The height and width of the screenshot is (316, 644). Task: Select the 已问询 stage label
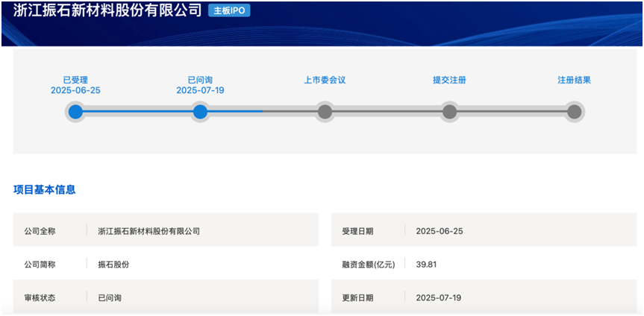pos(200,80)
